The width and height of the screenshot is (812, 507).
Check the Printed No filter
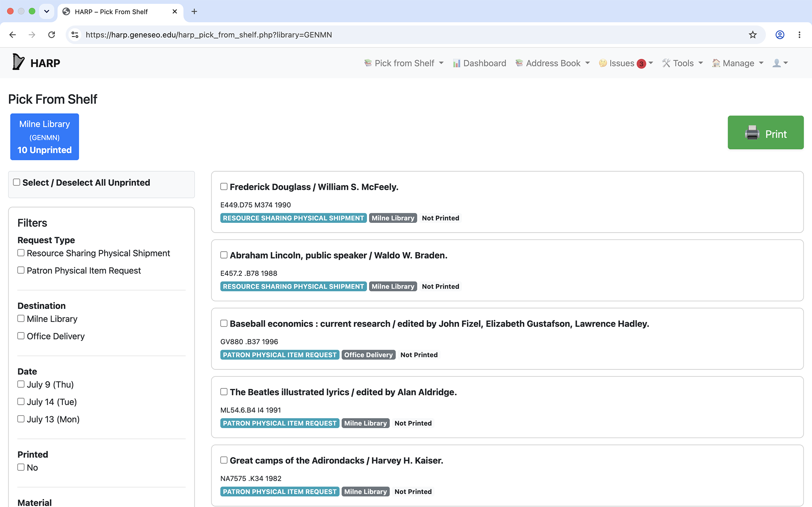coord(21,467)
